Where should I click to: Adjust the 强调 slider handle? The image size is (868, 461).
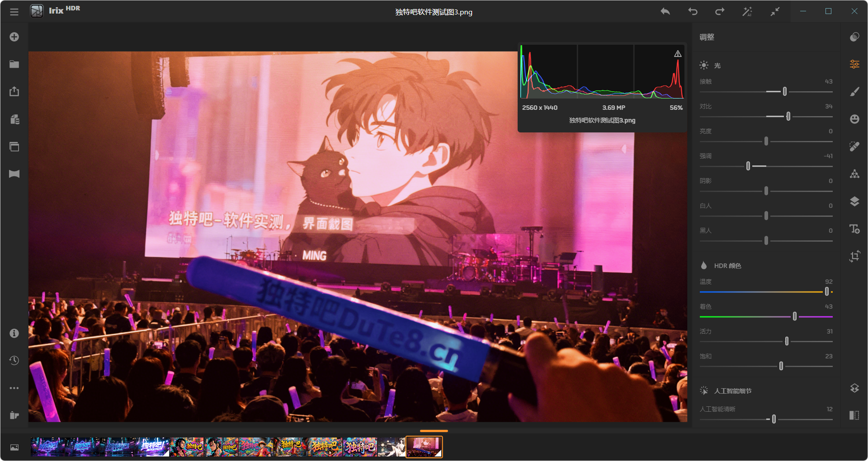point(748,166)
